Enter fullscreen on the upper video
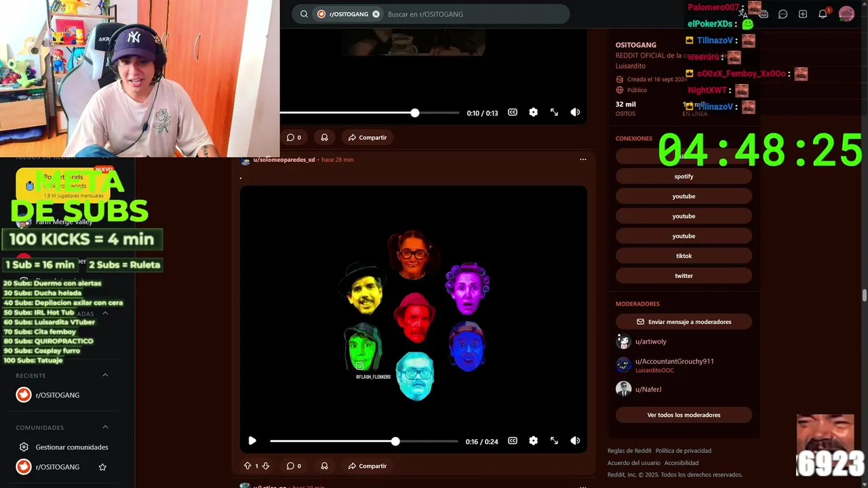Image resolution: width=868 pixels, height=488 pixels. pos(554,113)
